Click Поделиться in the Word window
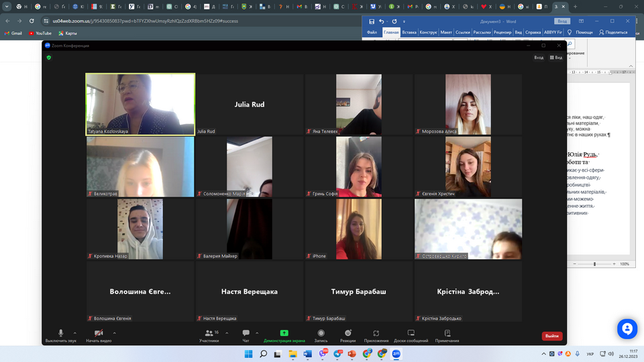This screenshot has width=644, height=362. tap(613, 32)
